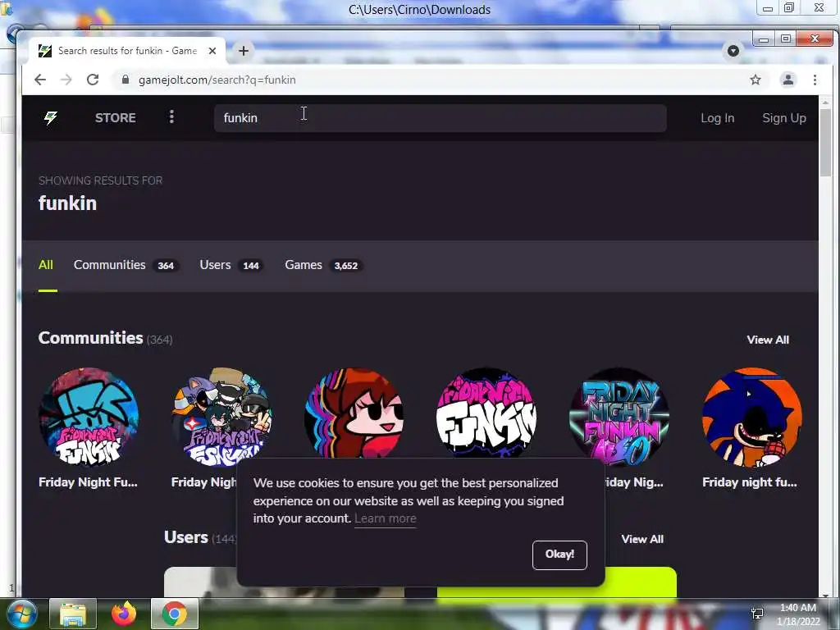Image resolution: width=840 pixels, height=630 pixels.
Task: View site info via the lock icon
Action: (126, 80)
